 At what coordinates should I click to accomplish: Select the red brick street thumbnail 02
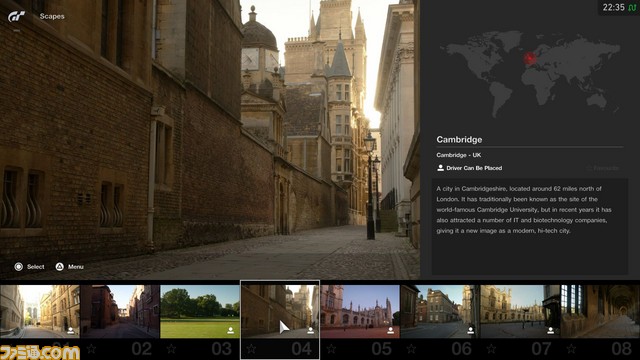tap(120, 311)
